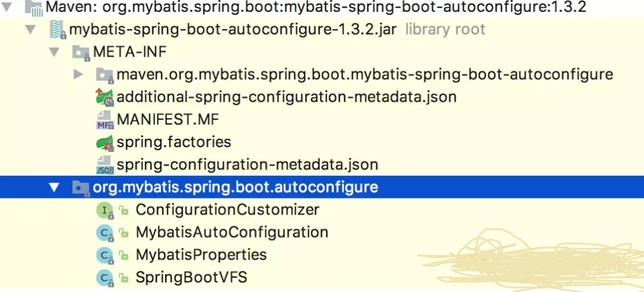Expand the maven.org.mybatis folder arrow

78,74
